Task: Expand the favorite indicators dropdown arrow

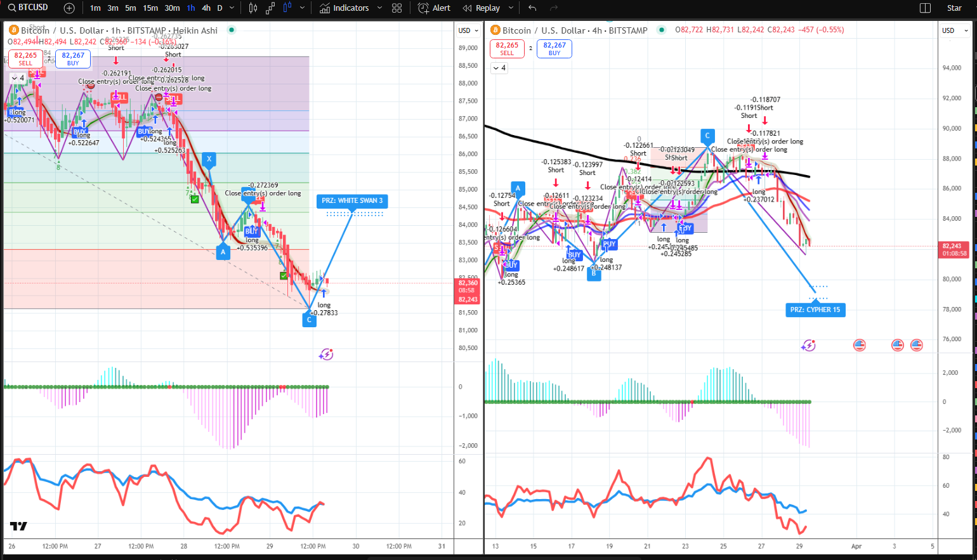Action: pyautogui.click(x=379, y=8)
